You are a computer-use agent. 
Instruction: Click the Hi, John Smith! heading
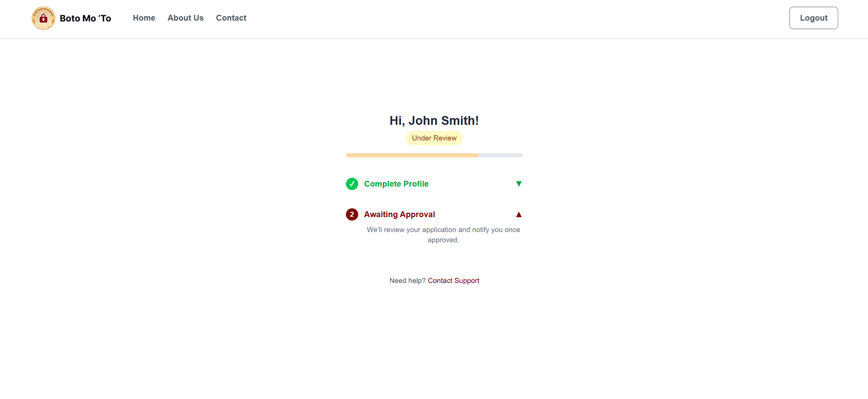pyautogui.click(x=434, y=121)
